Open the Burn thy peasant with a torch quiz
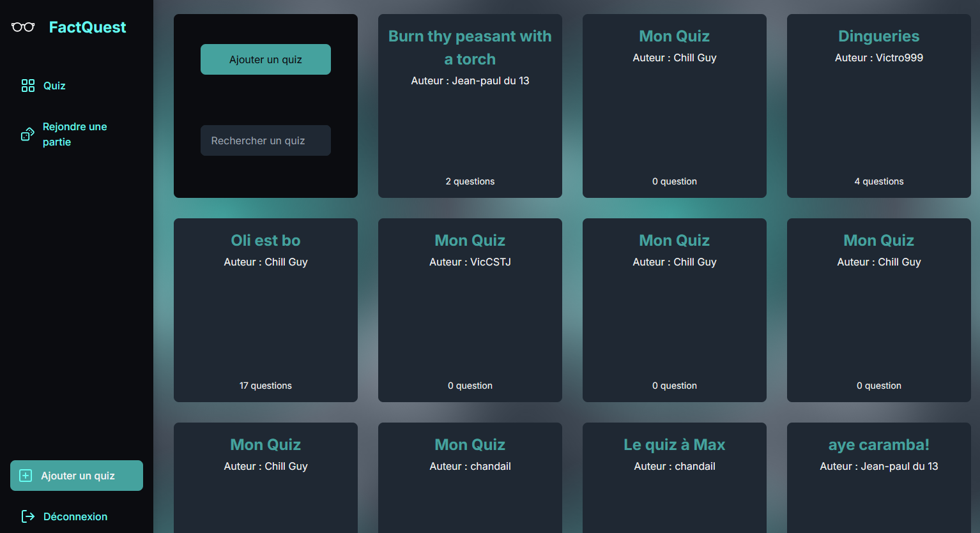The height and width of the screenshot is (533, 980). pyautogui.click(x=470, y=106)
